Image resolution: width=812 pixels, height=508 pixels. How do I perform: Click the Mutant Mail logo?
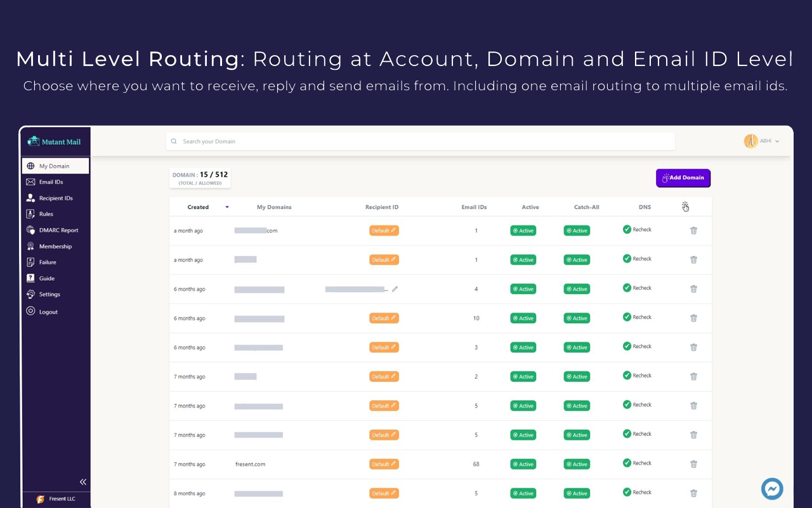(x=55, y=142)
